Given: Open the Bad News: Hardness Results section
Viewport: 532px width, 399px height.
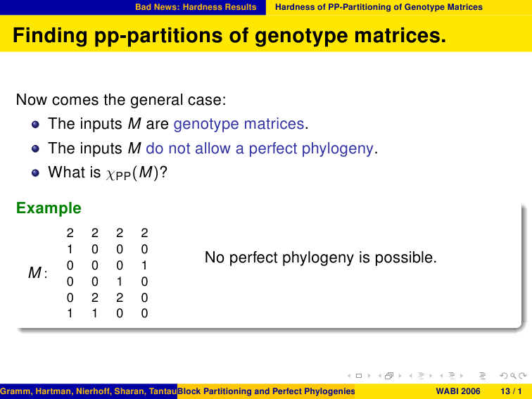Looking at the screenshot, I should click(196, 7).
